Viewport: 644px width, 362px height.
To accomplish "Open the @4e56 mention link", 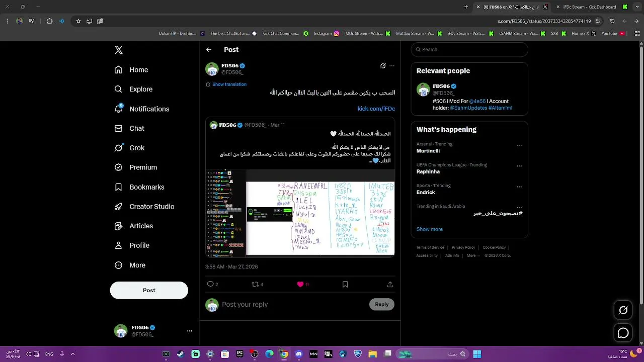I will [477, 101].
